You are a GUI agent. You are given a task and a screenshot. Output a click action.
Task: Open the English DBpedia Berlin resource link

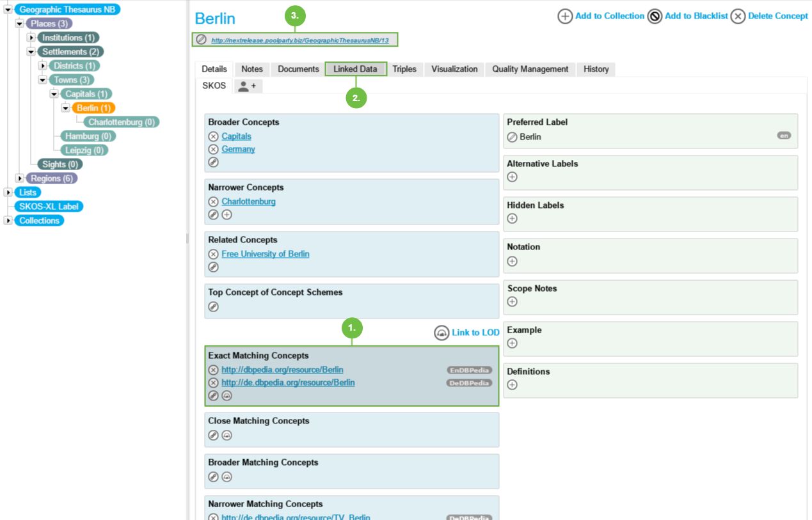pos(282,370)
